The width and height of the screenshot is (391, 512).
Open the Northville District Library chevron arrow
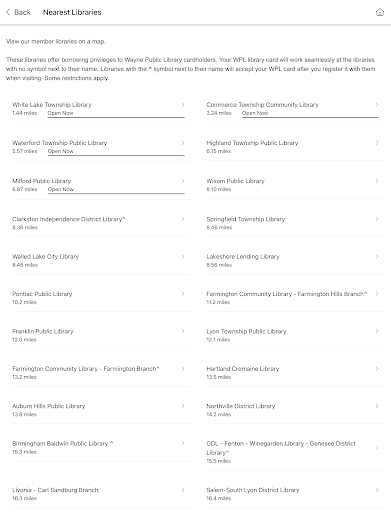tap(377, 406)
